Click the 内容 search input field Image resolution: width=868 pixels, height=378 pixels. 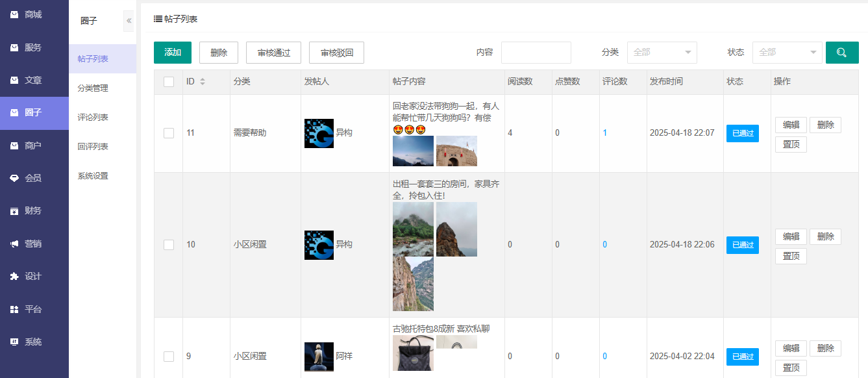coord(536,53)
